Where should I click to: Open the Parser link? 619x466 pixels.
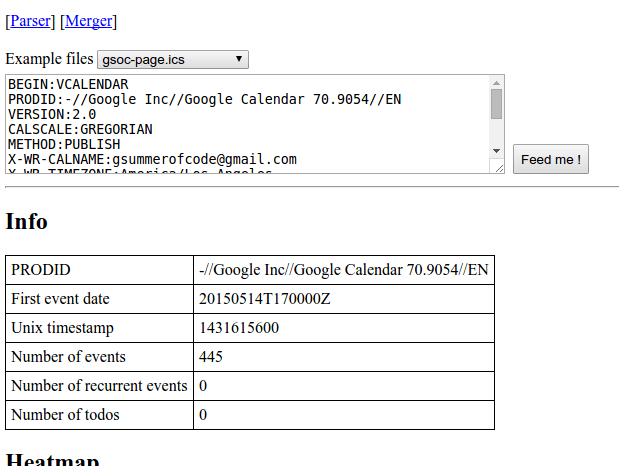click(30, 21)
